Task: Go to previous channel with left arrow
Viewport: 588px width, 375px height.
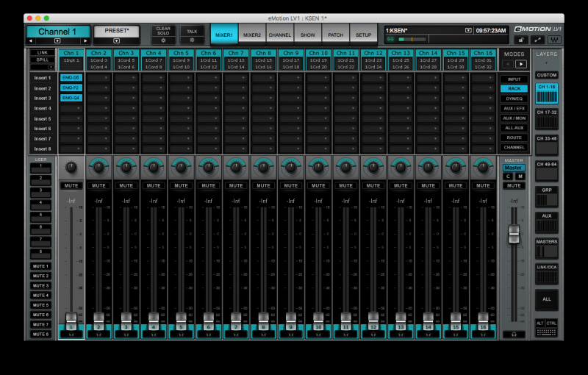Action: (x=31, y=41)
